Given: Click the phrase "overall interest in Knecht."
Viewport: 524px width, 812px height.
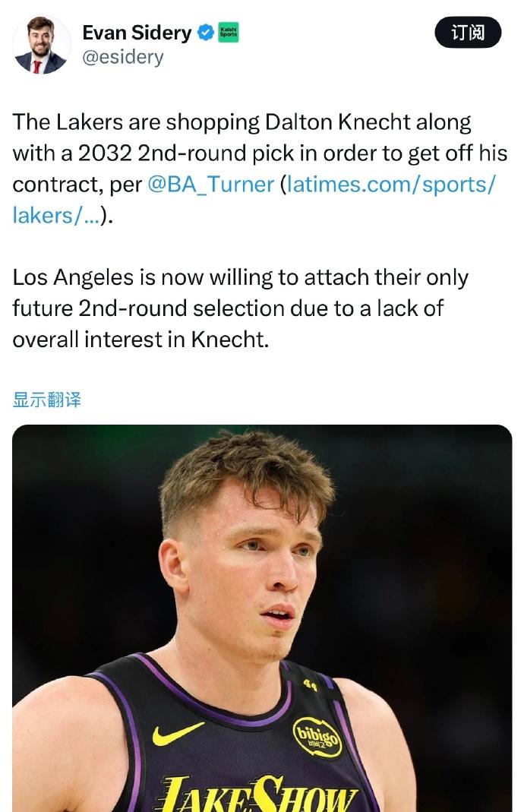Looking at the screenshot, I should tap(140, 340).
